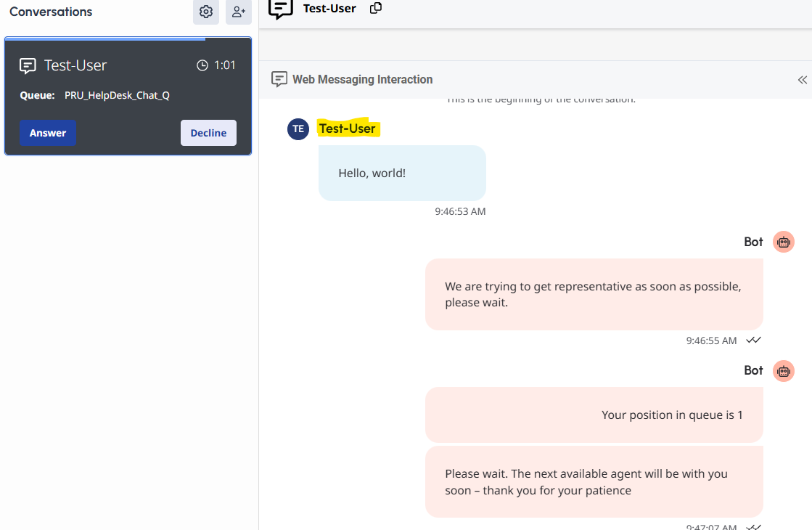
Task: Click the 9:46:53 AM timestamp
Action: [x=460, y=211]
